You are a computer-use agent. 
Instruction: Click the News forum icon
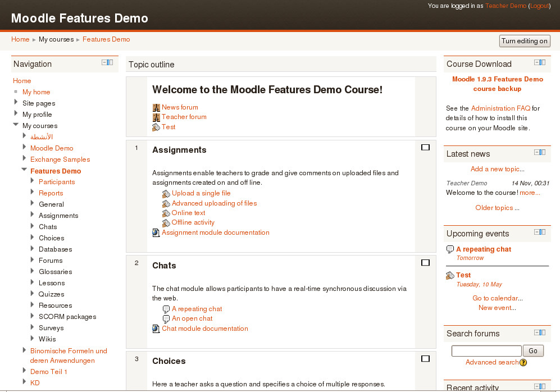coord(156,107)
